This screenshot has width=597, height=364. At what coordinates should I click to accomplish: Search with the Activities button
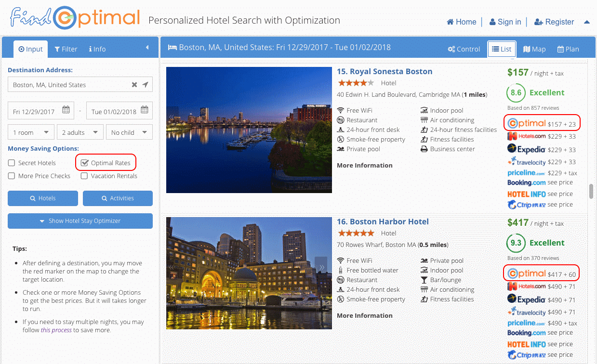point(118,198)
